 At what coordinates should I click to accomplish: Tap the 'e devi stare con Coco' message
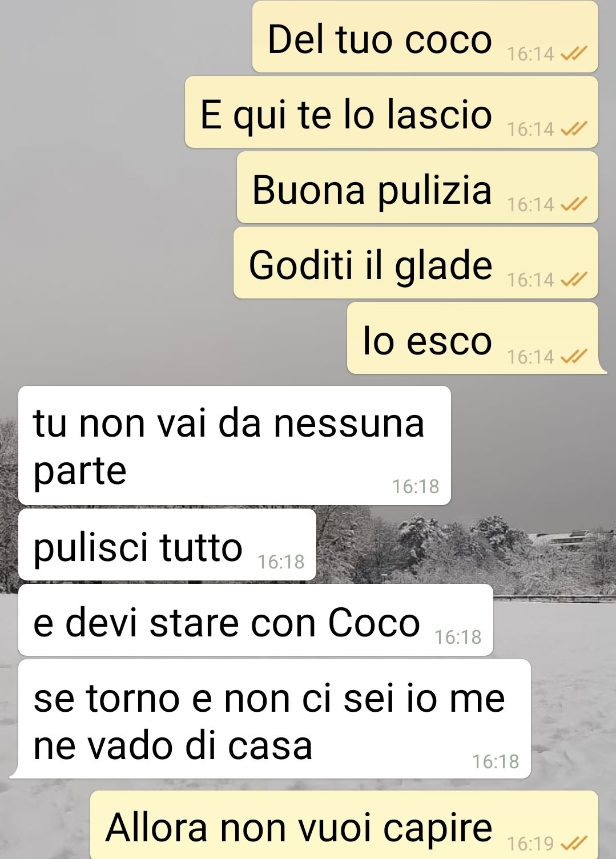click(x=256, y=620)
